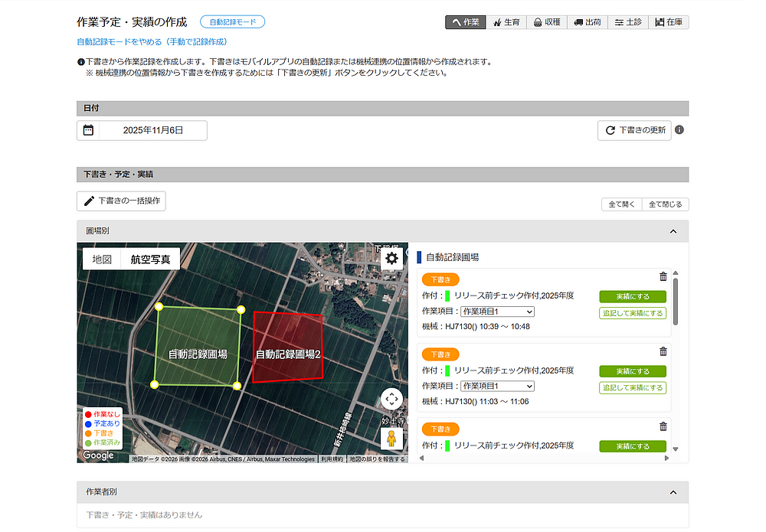The width and height of the screenshot is (766, 532).
Task: Open 作業項目1 dropdown in second draft
Action: pyautogui.click(x=497, y=386)
